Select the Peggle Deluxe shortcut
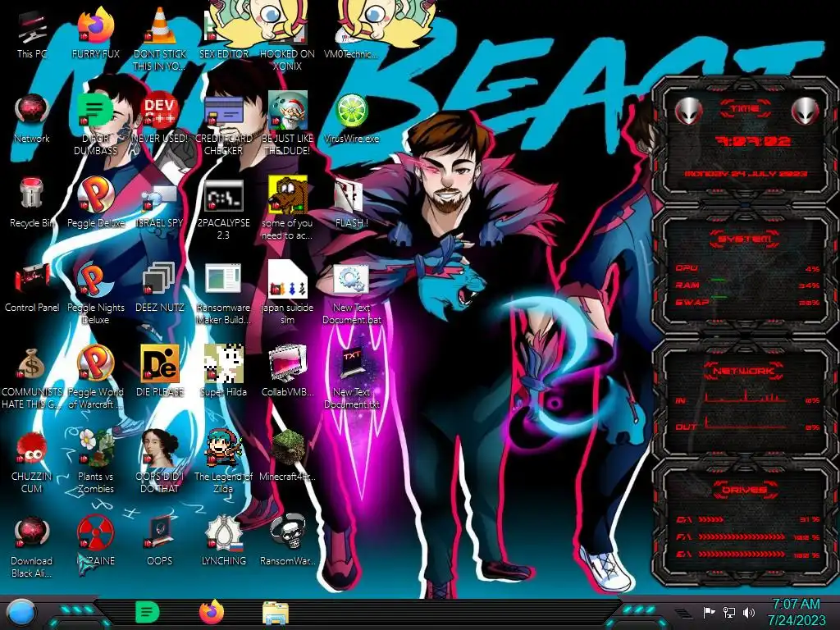This screenshot has height=630, width=840. 95,203
